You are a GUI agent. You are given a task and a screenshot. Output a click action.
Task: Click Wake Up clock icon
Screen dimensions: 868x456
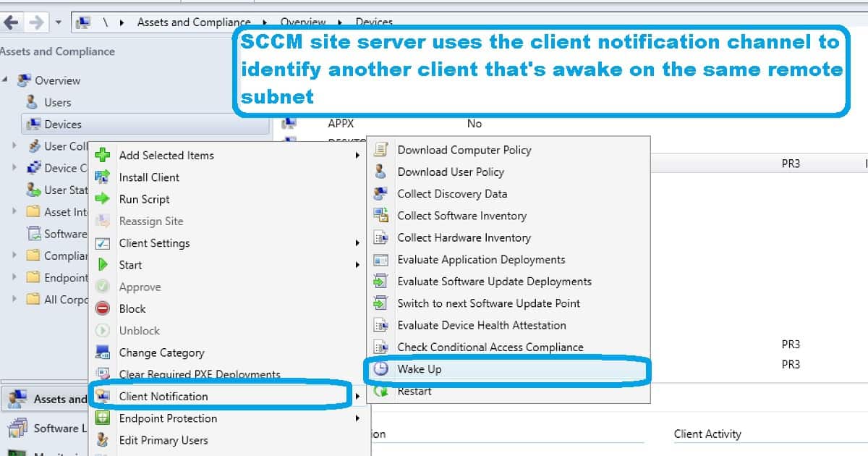(x=380, y=369)
